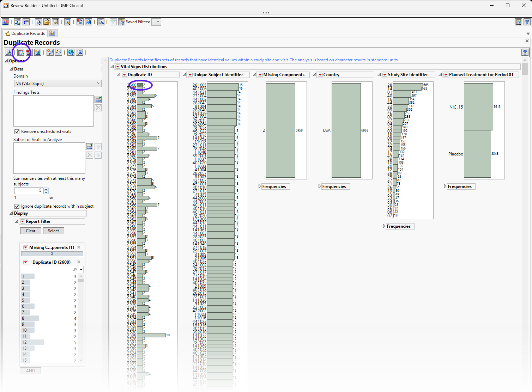
Task: Click the open folder icon in main toolbar
Action: coord(47,22)
